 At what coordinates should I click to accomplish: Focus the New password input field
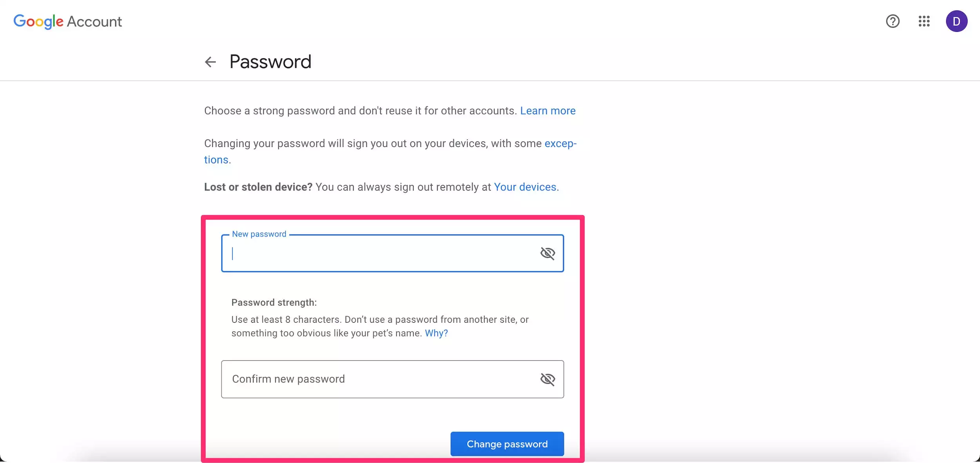coord(380,254)
